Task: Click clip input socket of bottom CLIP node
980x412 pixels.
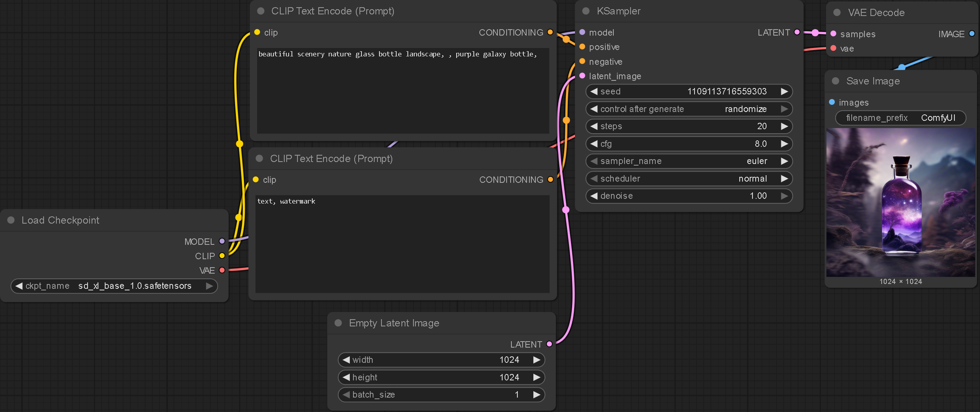Action: tap(256, 179)
